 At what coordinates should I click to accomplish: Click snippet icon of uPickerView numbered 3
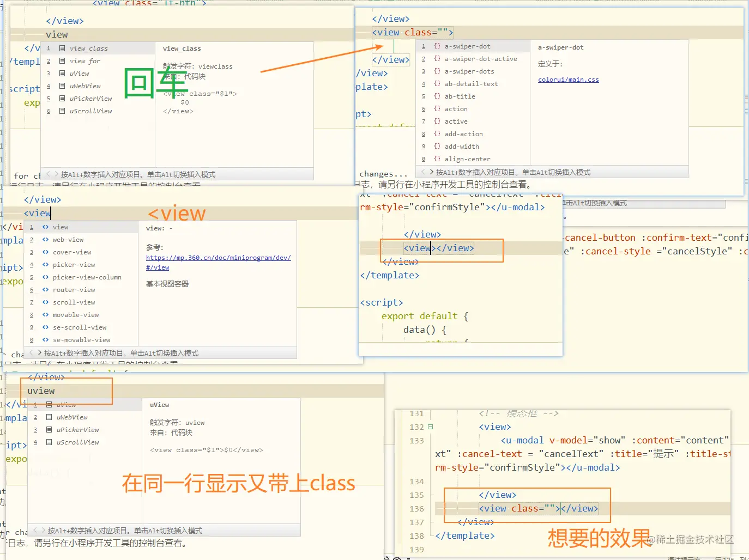click(49, 430)
